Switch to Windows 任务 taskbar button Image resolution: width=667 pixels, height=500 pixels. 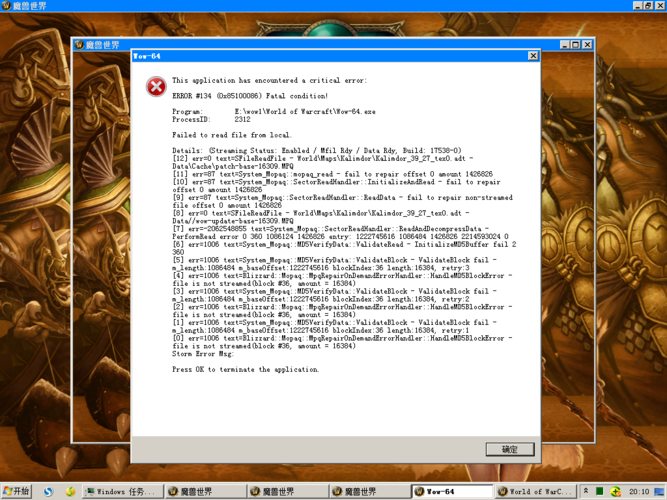123,491
